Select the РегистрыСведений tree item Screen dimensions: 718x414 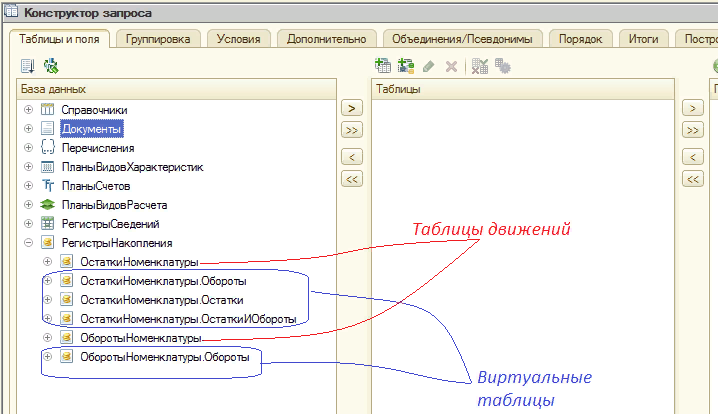110,224
